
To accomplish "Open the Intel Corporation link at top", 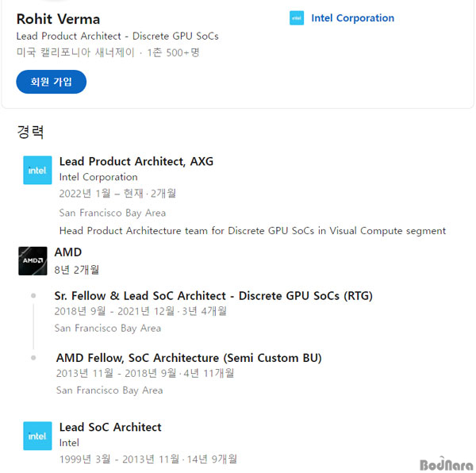I will 352,18.
